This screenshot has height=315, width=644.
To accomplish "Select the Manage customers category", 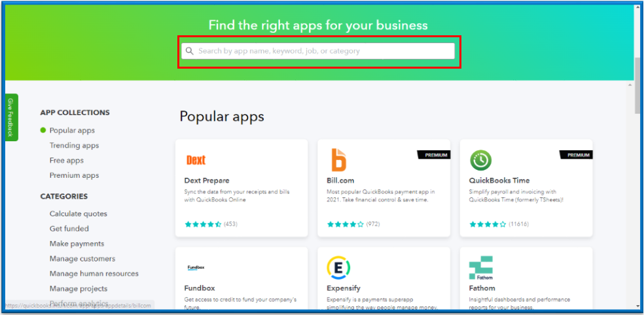I will tap(82, 259).
